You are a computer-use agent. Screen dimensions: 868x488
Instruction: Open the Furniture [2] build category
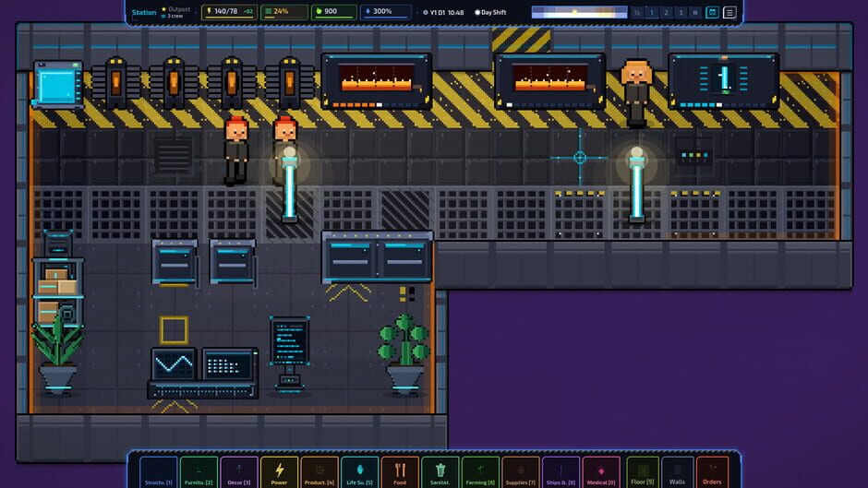199,472
